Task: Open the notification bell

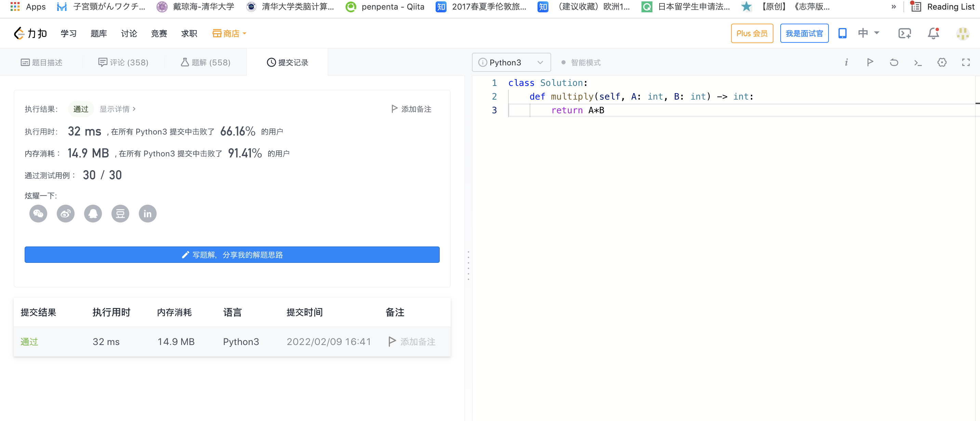Action: click(x=933, y=34)
